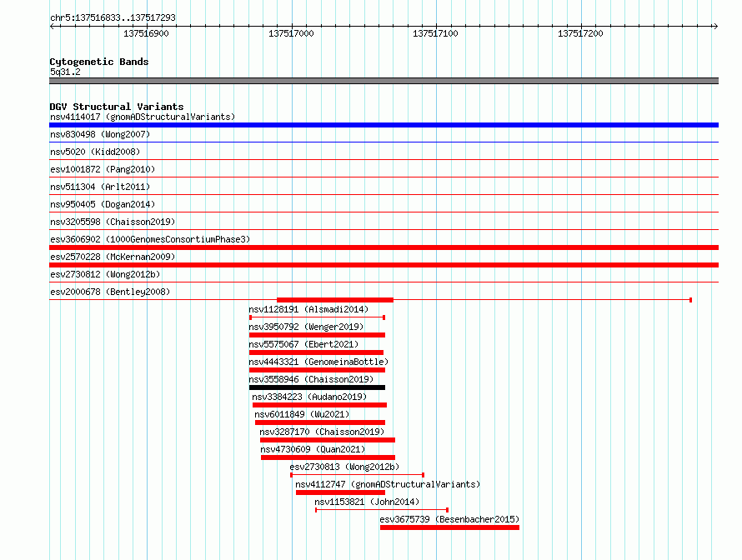Open variant esv2570228 (McKernan2009)
This screenshot has height=560, width=742.
(x=113, y=257)
